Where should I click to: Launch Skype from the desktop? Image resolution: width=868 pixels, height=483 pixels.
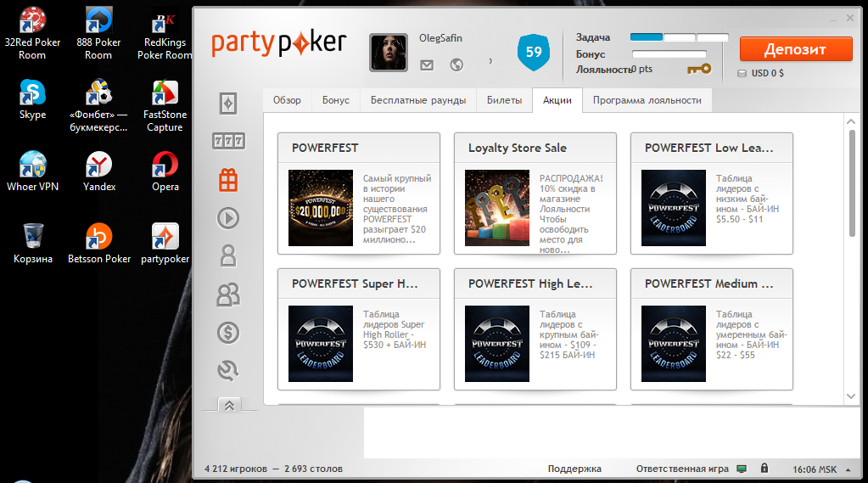(32, 99)
